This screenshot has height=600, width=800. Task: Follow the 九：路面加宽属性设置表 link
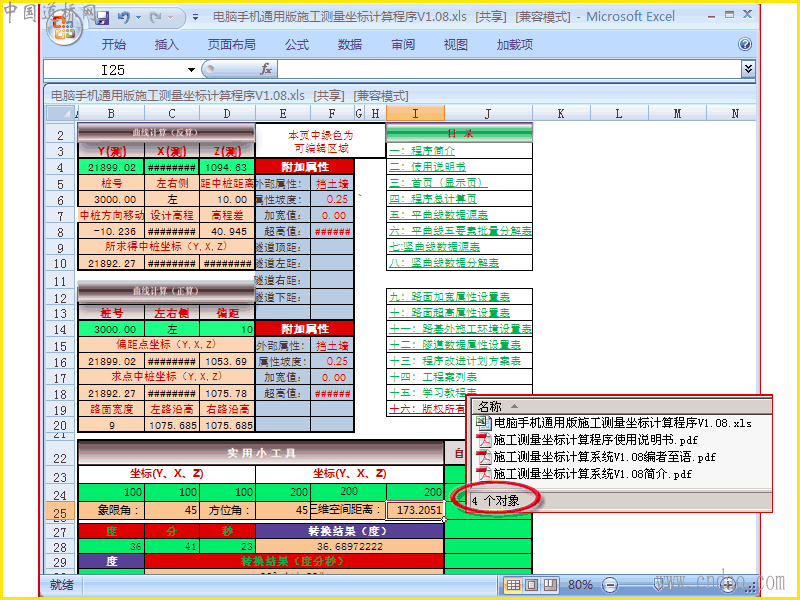pyautogui.click(x=449, y=296)
